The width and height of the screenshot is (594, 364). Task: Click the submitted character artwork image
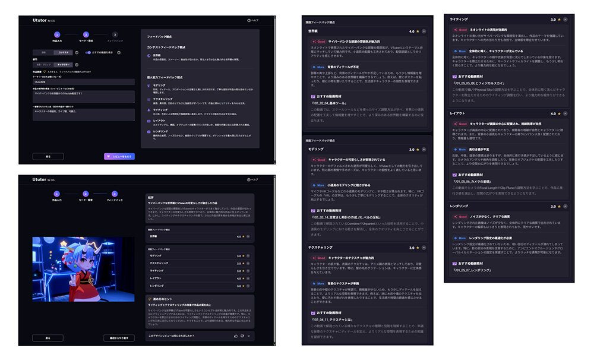(x=83, y=268)
